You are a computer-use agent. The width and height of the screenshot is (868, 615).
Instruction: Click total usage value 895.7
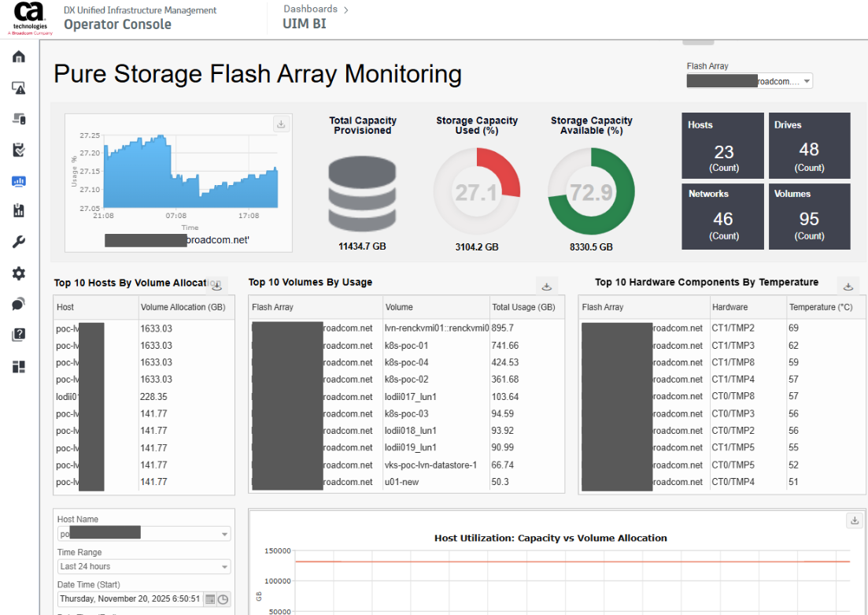[x=502, y=328]
